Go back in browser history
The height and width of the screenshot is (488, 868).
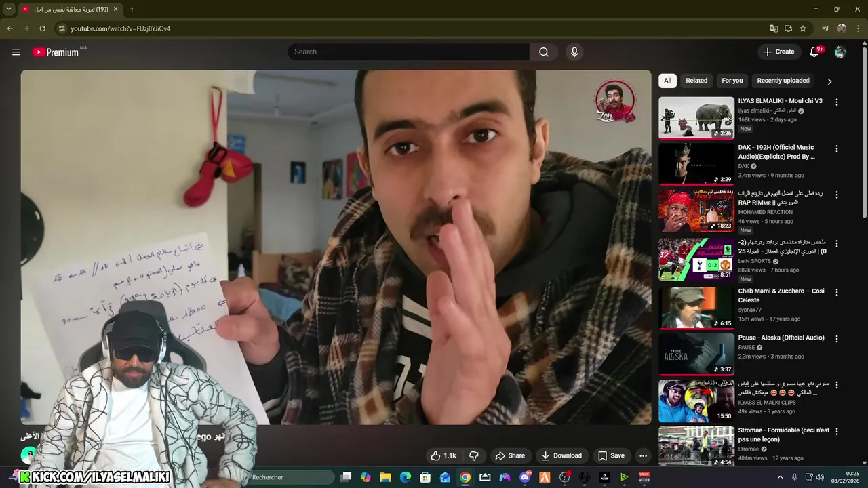point(9,28)
